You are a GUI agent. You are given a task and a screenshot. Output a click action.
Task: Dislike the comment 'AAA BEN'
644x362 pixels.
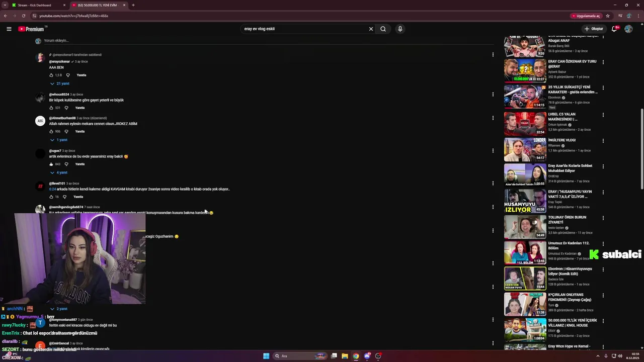pyautogui.click(x=68, y=75)
